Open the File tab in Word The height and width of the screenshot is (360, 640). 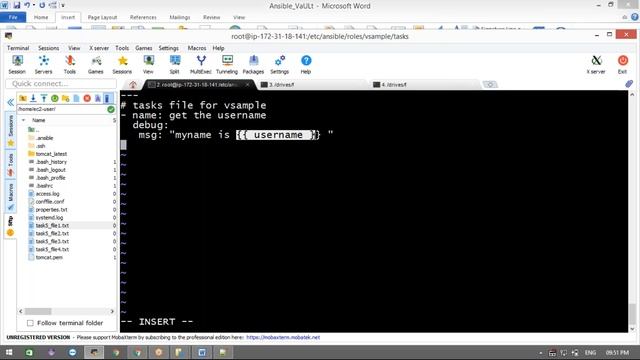(13, 17)
